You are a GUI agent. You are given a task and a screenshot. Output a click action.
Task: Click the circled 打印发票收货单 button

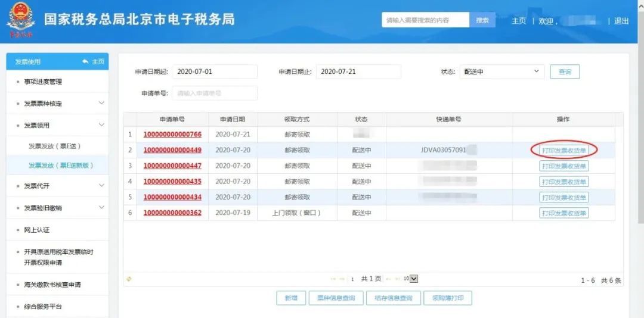563,150
